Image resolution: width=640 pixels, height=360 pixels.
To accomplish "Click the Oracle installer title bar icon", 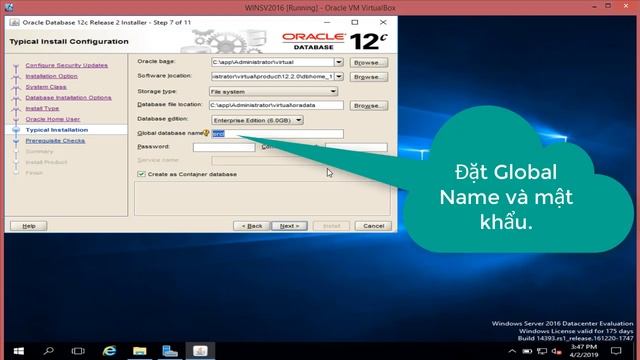I will coord(14,22).
